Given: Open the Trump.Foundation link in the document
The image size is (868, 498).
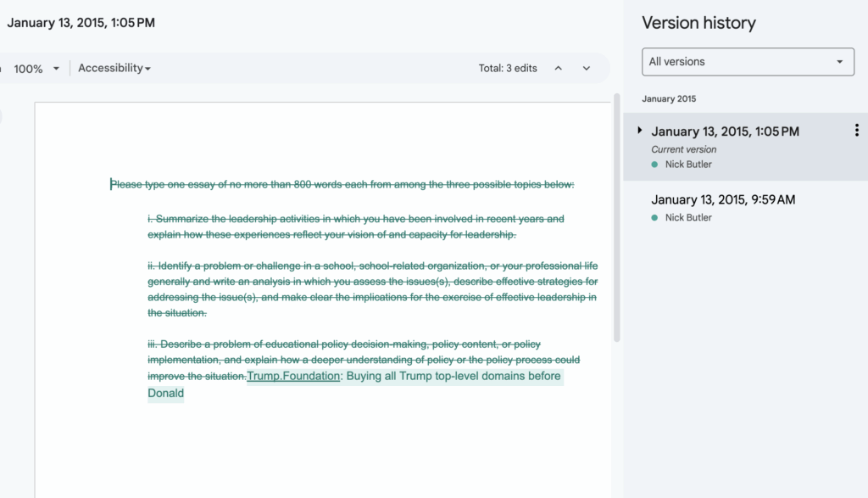Looking at the screenshot, I should [x=293, y=376].
